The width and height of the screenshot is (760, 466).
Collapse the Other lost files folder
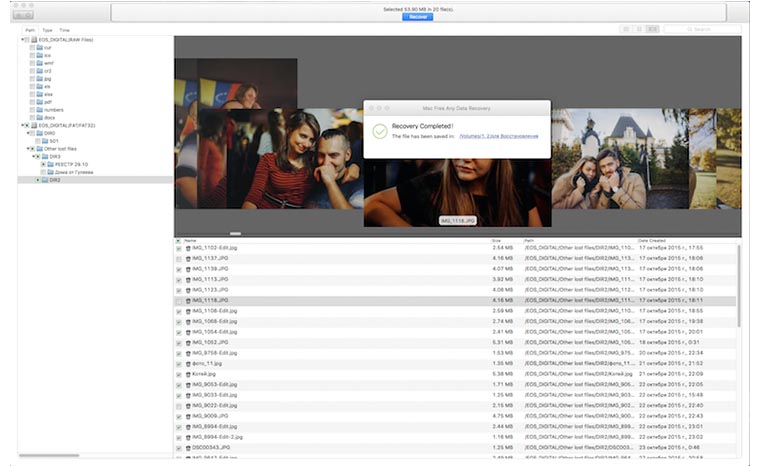pos(26,149)
